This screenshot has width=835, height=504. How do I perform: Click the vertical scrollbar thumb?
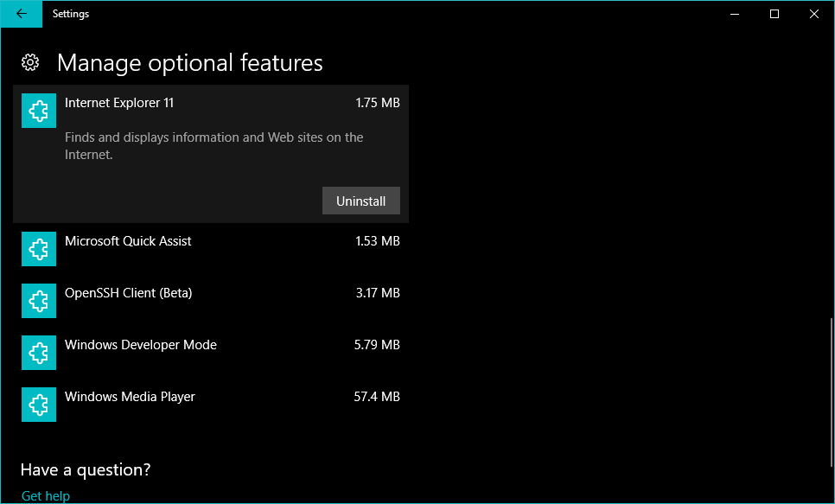831,380
